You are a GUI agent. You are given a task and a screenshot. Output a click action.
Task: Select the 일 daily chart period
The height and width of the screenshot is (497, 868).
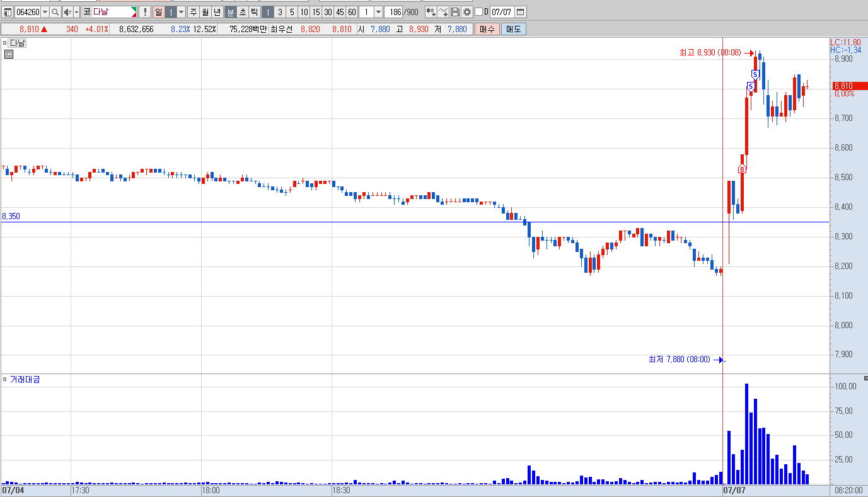click(x=158, y=12)
